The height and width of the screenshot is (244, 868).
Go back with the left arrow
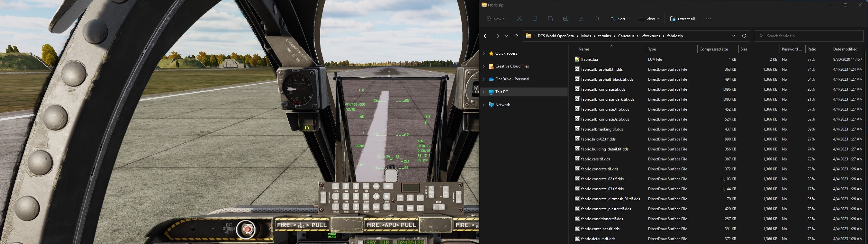coord(485,36)
